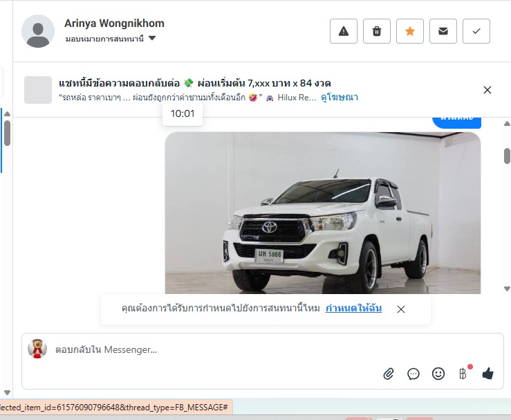The width and height of the screenshot is (511, 420).
Task: Open the white Toyota Hilux photo
Action: (x=322, y=214)
